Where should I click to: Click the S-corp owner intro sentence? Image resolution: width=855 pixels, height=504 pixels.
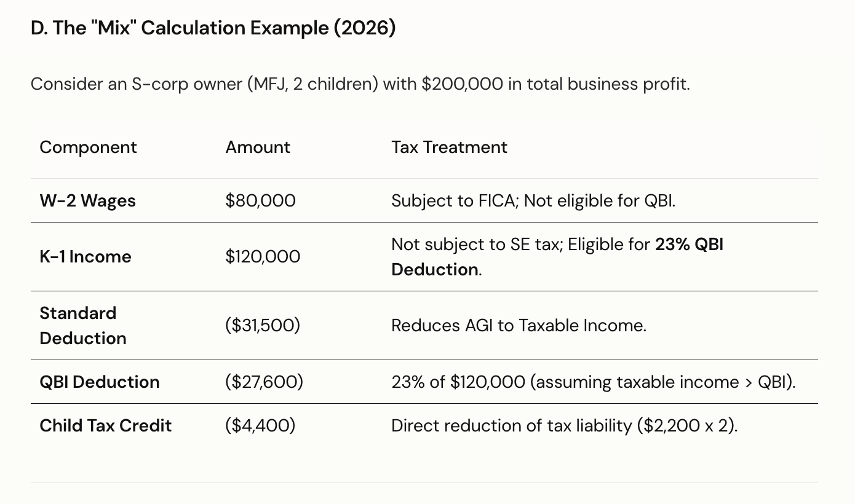[x=360, y=84]
